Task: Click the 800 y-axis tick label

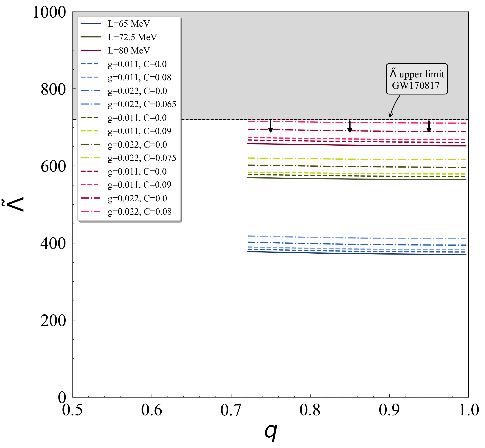Action: 53,89
